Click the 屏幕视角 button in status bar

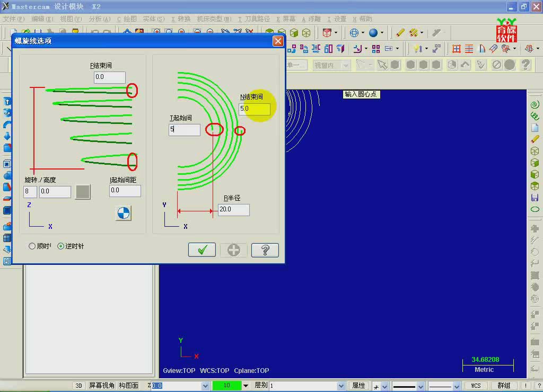click(x=101, y=386)
